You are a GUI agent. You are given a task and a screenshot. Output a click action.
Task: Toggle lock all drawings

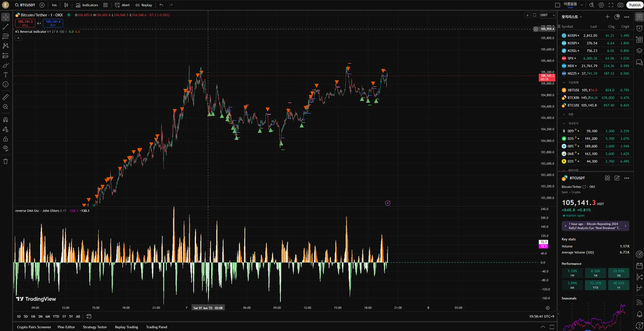(6, 139)
